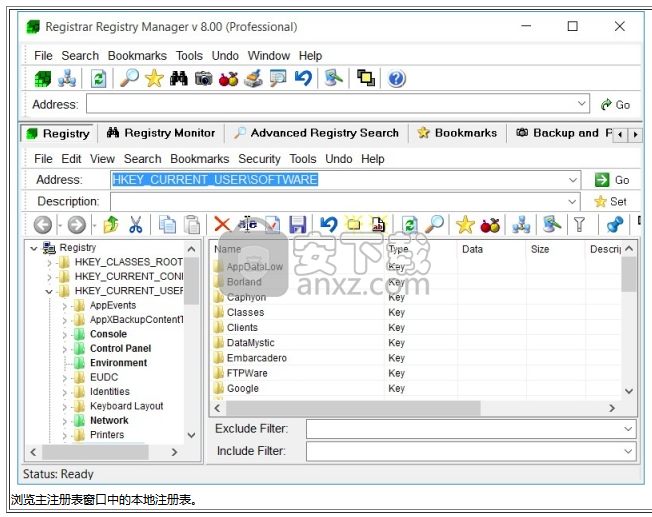Click the Copy pages icon

pos(167,225)
